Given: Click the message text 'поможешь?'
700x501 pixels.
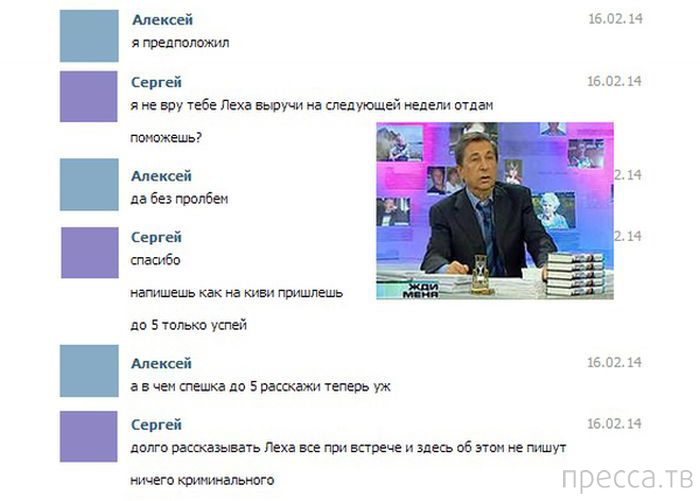Looking at the screenshot, I should coord(166,138).
